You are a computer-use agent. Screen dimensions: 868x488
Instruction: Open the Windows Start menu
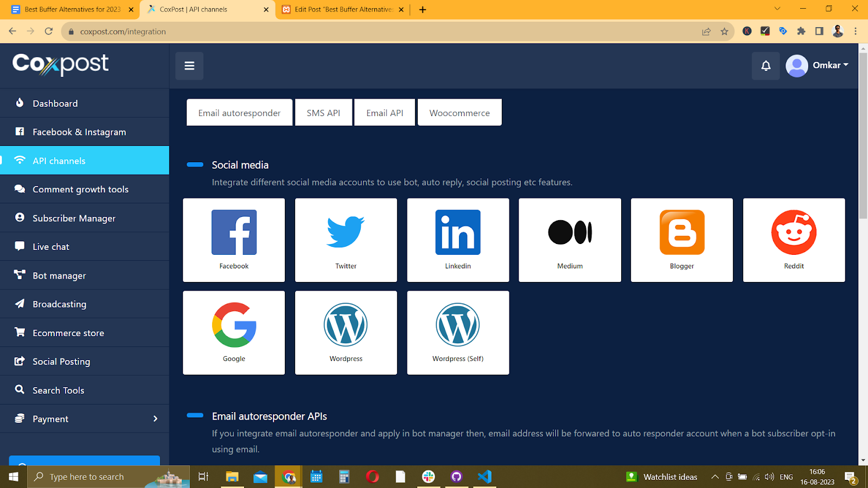(14, 477)
